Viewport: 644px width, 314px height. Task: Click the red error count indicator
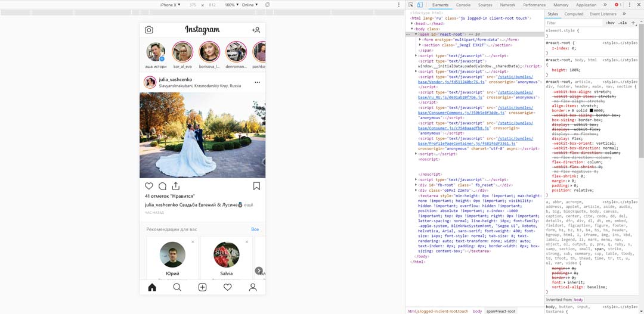pyautogui.click(x=618, y=5)
